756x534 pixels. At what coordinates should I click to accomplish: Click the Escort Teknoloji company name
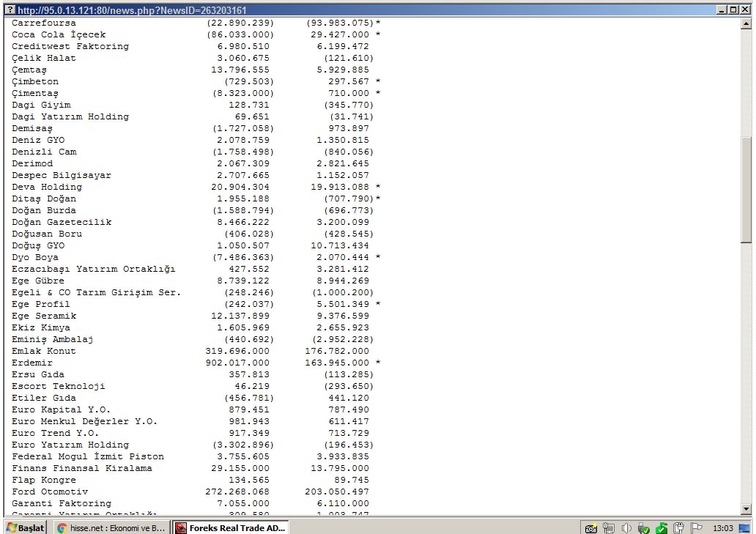coord(59,387)
